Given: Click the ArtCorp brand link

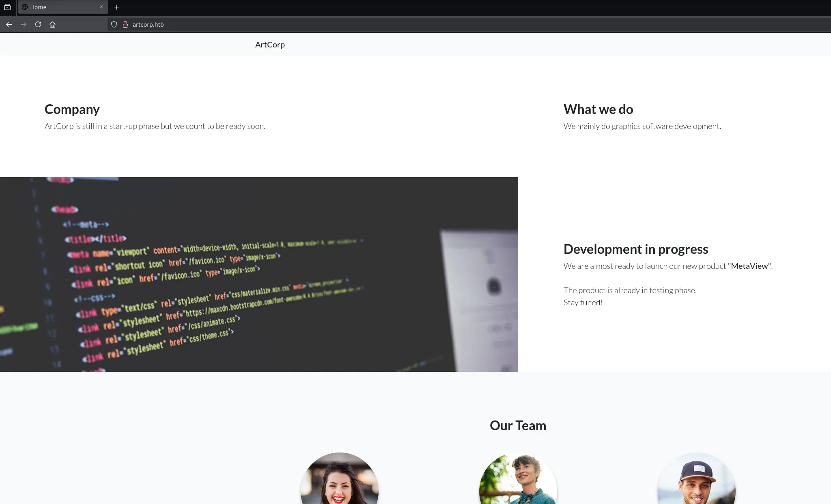Looking at the screenshot, I should (270, 45).
